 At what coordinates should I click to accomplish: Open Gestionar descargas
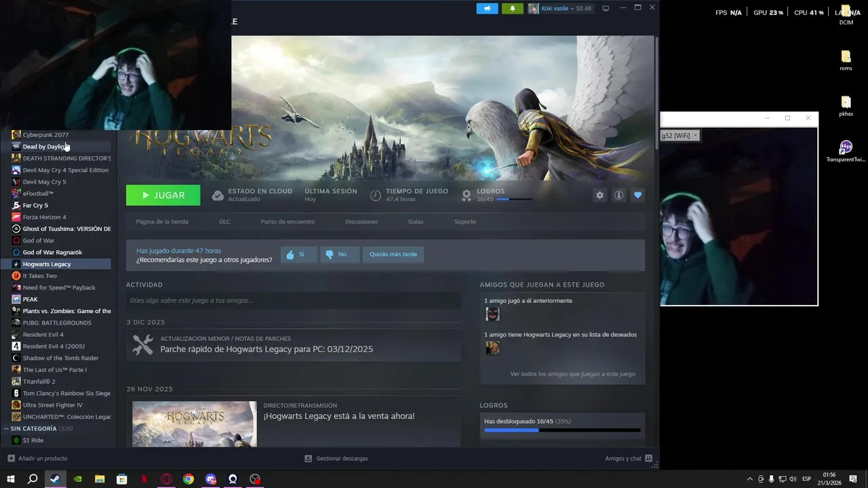336,458
